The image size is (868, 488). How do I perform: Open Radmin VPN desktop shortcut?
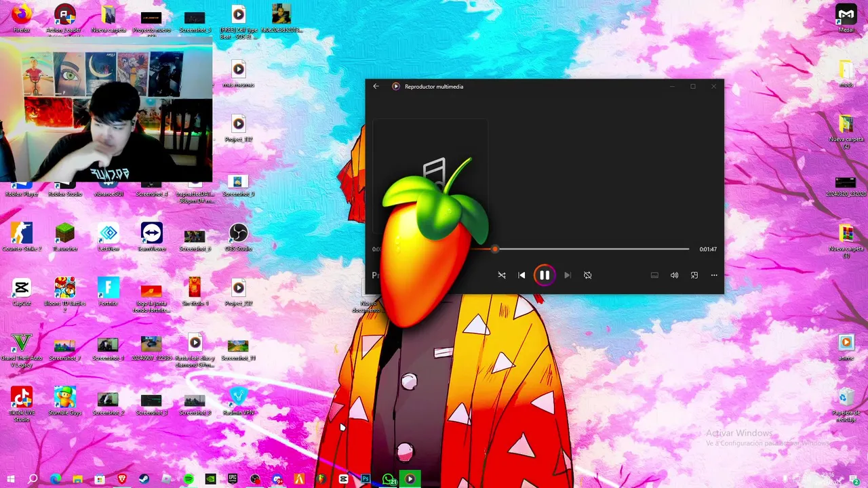coord(239,401)
